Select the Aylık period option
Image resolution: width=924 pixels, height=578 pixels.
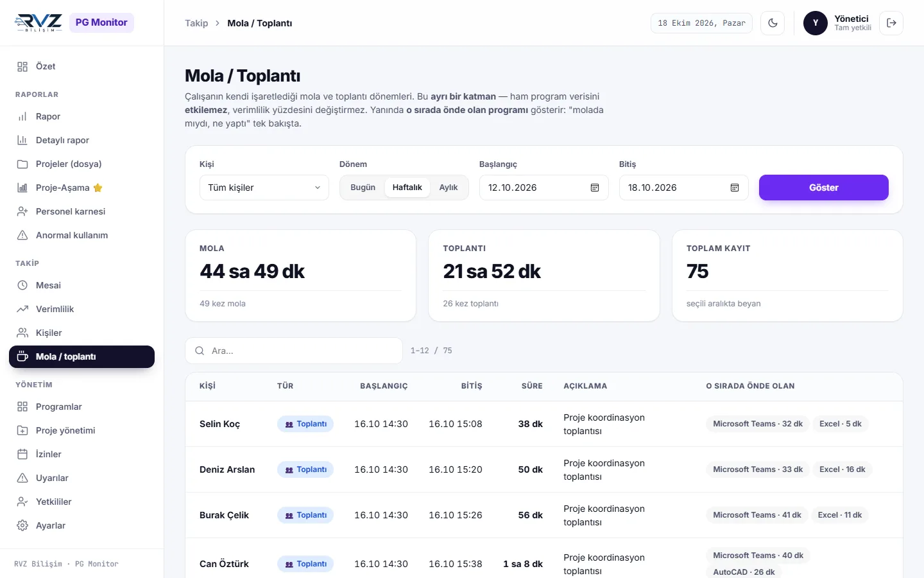449,188
